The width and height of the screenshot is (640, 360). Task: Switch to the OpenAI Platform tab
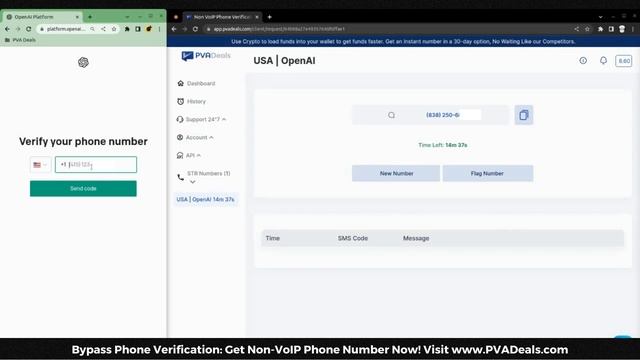tap(42, 17)
